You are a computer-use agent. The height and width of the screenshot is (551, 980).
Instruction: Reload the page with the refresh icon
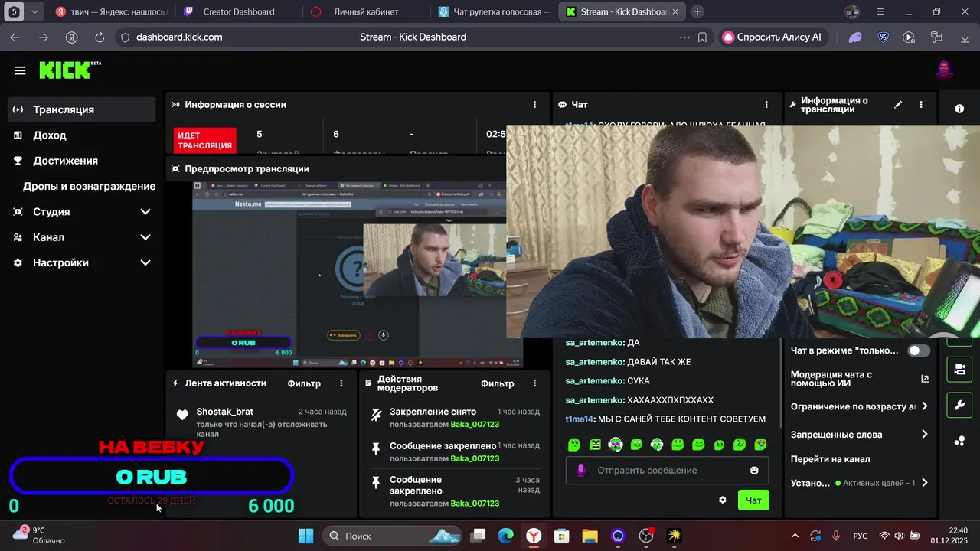pyautogui.click(x=100, y=37)
